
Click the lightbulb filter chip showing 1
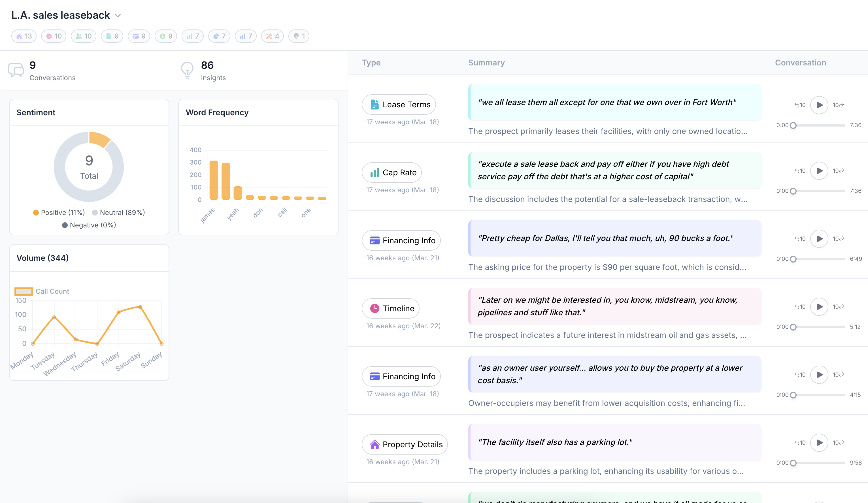point(299,36)
